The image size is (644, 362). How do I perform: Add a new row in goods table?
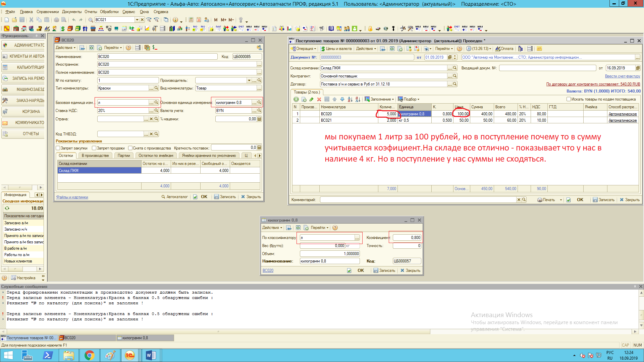(x=296, y=99)
